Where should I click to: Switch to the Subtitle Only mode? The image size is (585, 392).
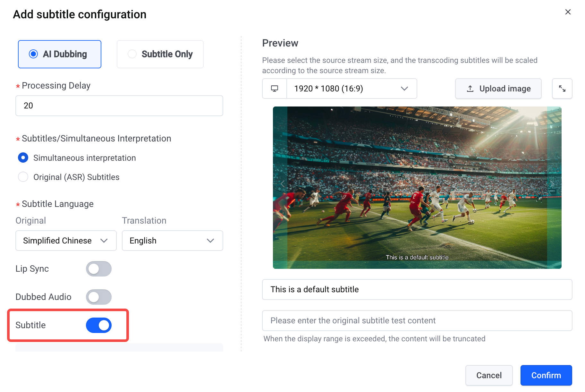coord(160,54)
